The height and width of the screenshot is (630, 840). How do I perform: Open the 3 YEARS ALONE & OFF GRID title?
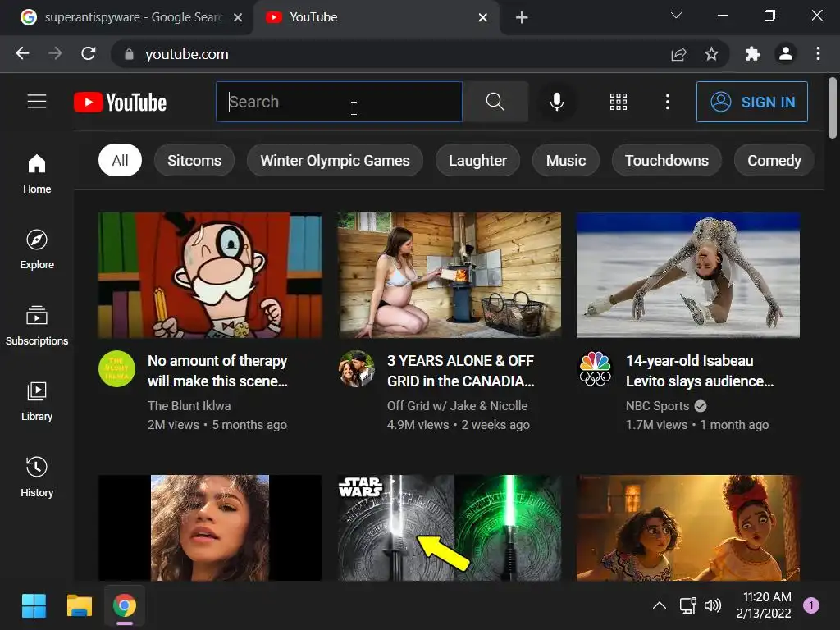(461, 371)
